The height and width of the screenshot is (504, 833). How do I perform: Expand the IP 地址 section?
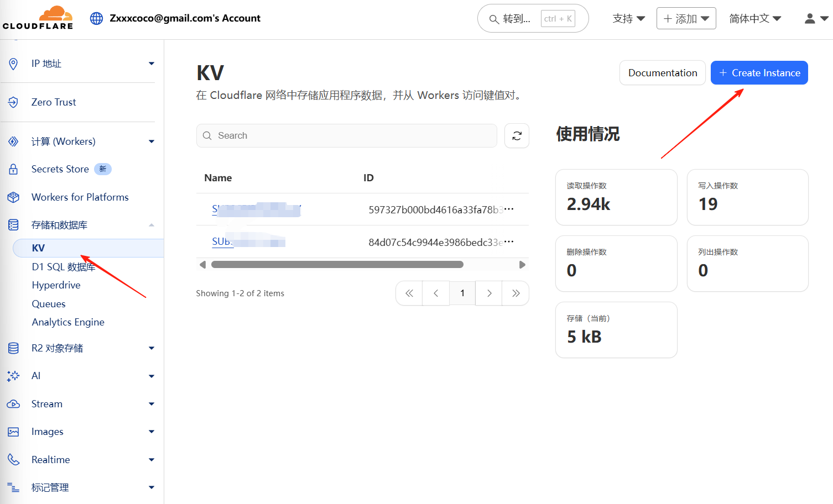pyautogui.click(x=152, y=64)
